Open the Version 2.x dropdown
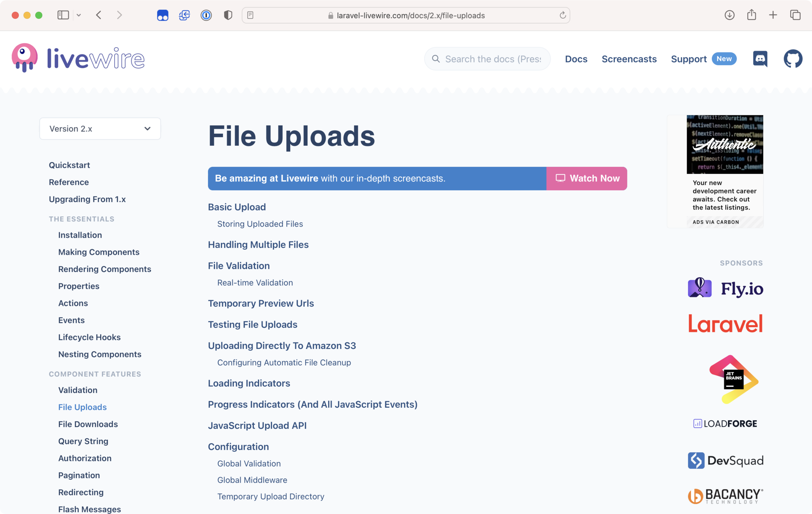The image size is (812, 514). (x=100, y=129)
